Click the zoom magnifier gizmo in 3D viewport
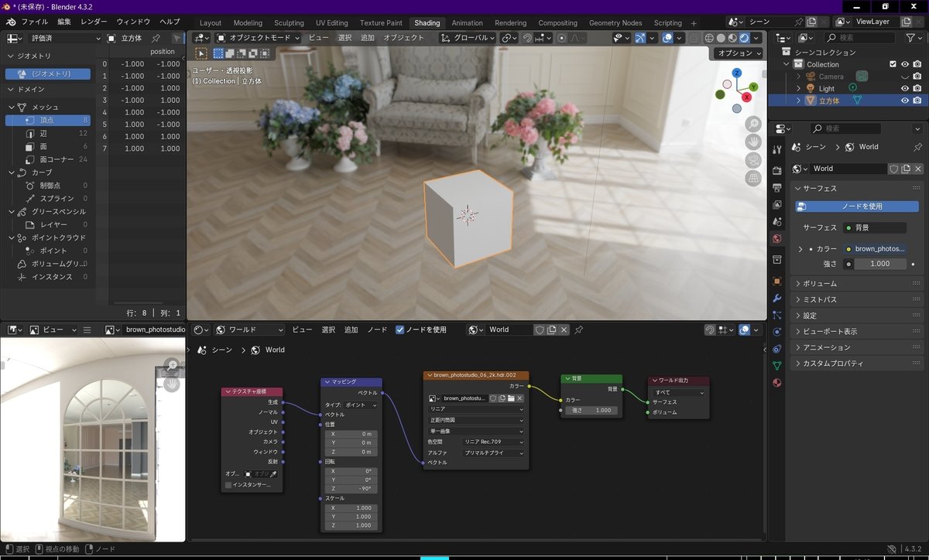The height and width of the screenshot is (560, 929). coord(753,124)
